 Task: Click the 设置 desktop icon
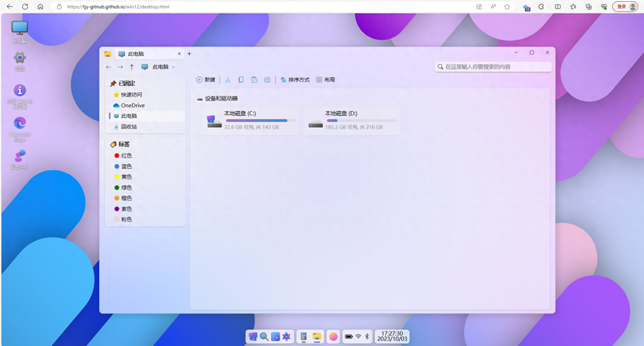(x=20, y=61)
